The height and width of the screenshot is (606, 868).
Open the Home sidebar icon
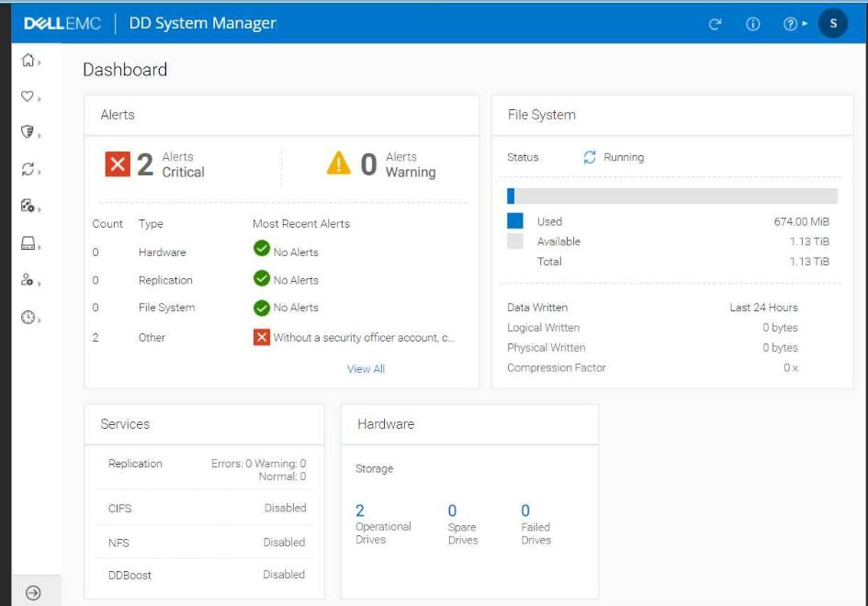[28, 60]
